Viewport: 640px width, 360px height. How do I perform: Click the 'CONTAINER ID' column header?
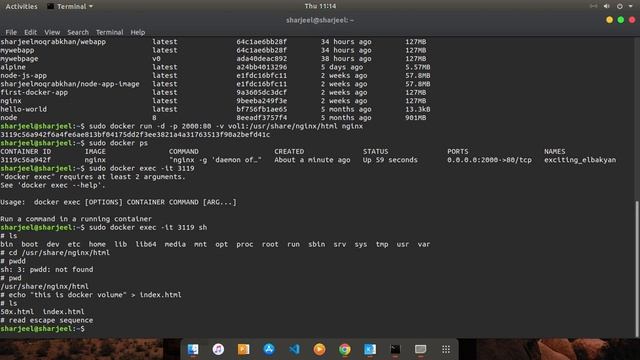[25, 151]
